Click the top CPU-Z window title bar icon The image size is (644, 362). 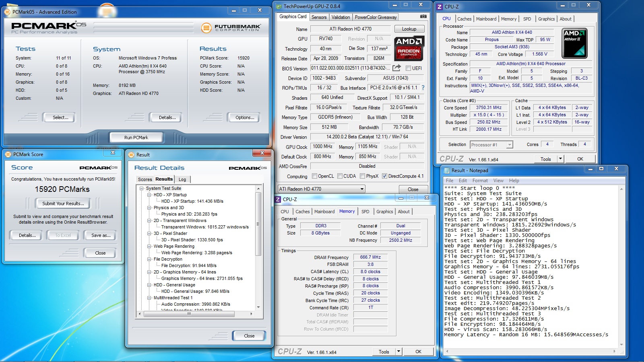(x=440, y=7)
